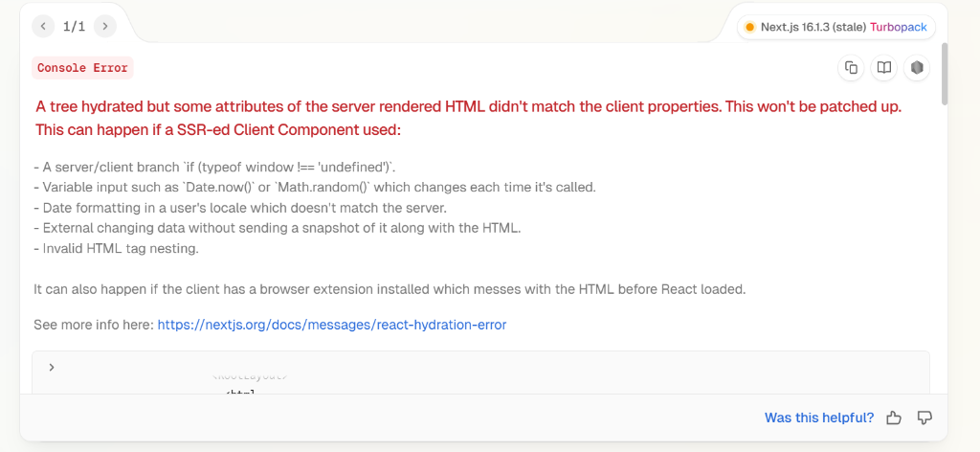Screen dimensions: 980x452
Task: Give a thumbs up for helpfulness
Action: [894, 418]
